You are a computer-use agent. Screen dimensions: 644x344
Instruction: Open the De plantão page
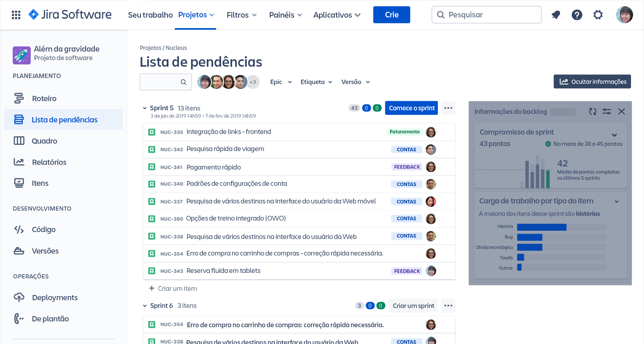tap(50, 319)
